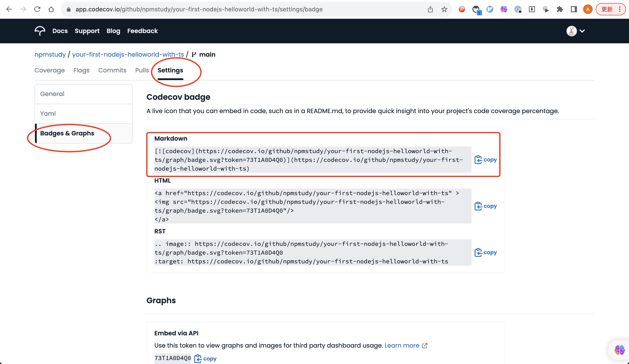The width and height of the screenshot is (629, 364).
Task: Share this page via the share icon
Action: pyautogui.click(x=430, y=9)
